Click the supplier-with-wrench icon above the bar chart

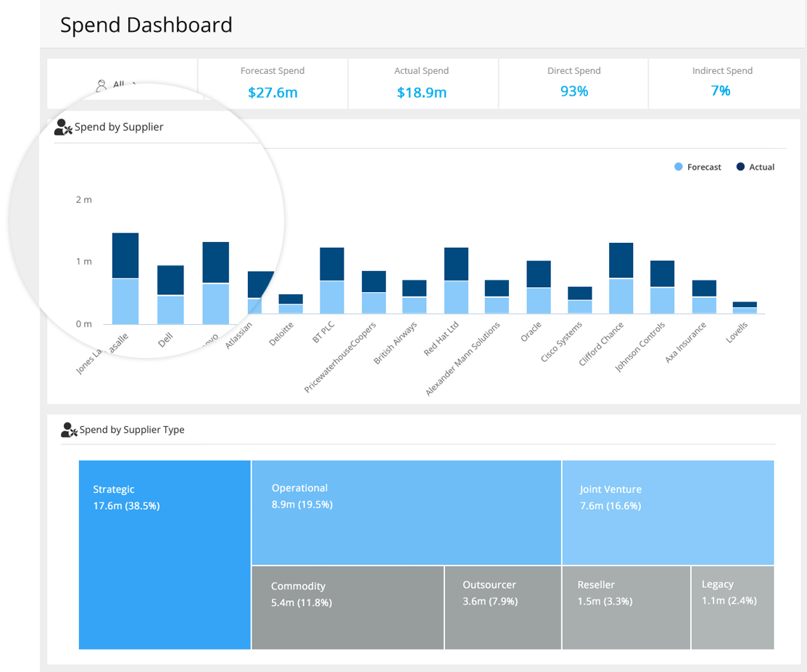click(62, 127)
